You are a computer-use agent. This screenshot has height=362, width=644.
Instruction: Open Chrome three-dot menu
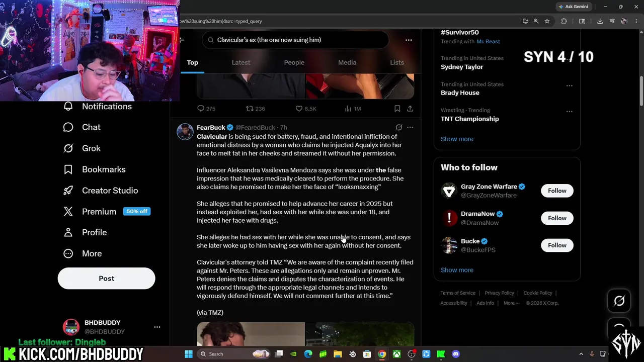(x=636, y=21)
